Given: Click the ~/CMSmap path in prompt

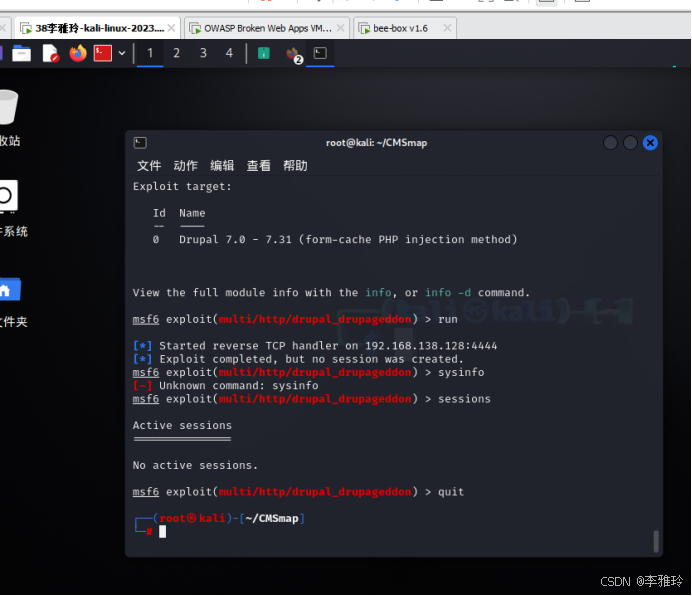Looking at the screenshot, I should [272, 518].
